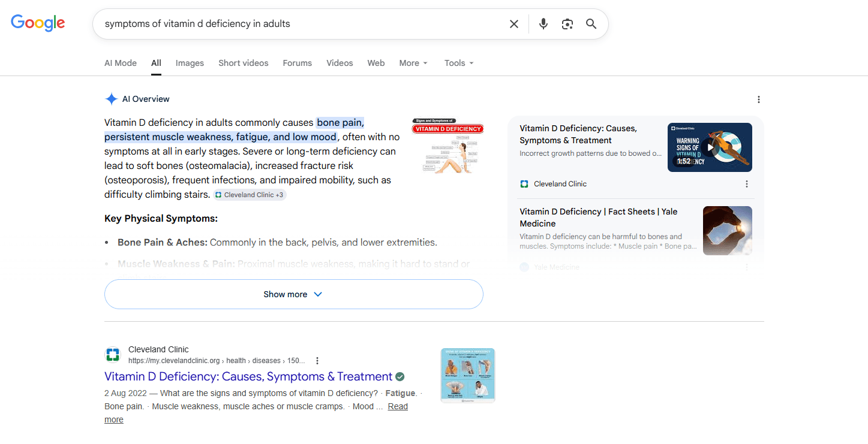Open the Vitamin D Deficiency diagram thumbnail
This screenshot has width=868, height=444.
[x=447, y=146]
